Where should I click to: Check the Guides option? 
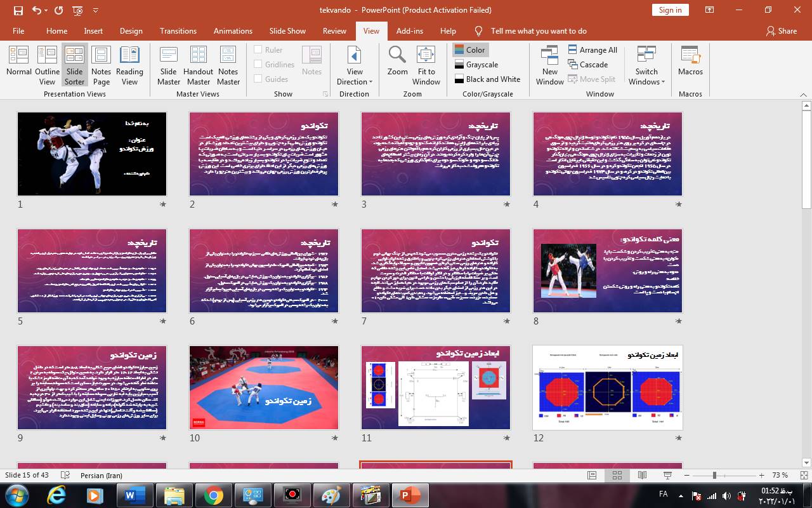[258, 79]
